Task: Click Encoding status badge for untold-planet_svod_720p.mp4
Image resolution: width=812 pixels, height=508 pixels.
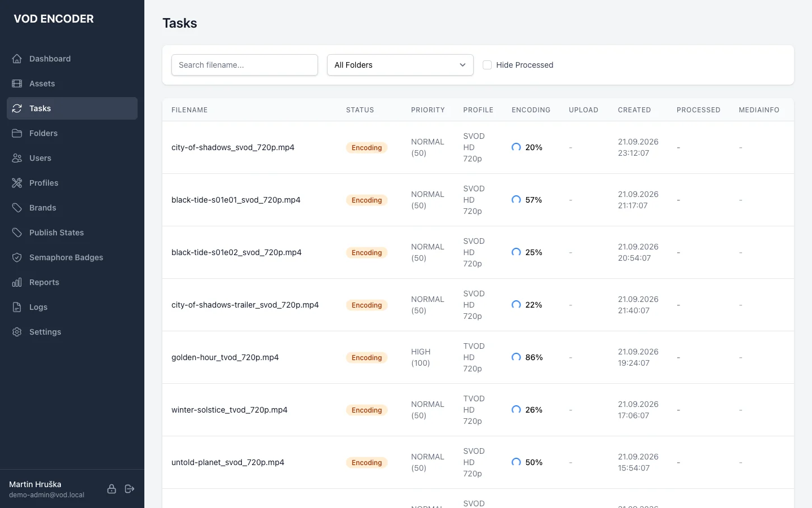Action: click(x=367, y=462)
